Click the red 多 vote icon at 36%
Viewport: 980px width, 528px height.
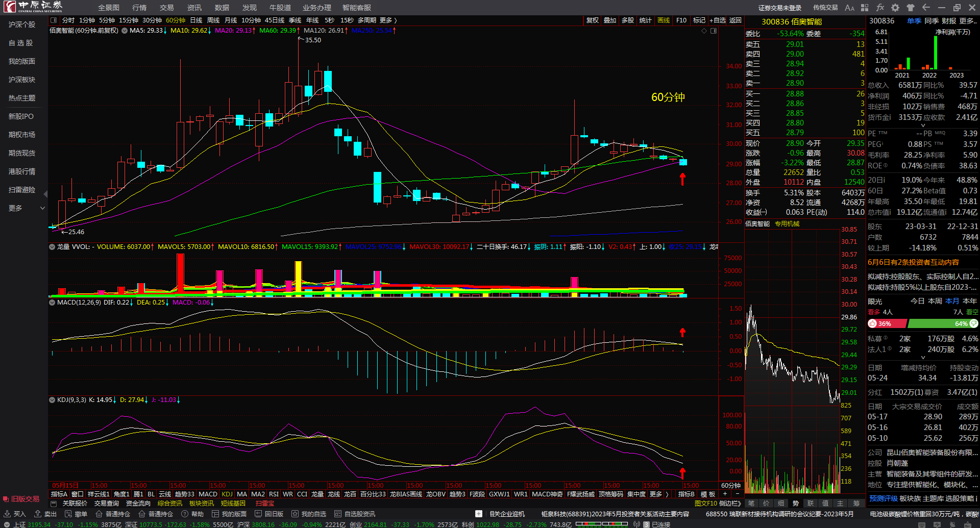(872, 323)
